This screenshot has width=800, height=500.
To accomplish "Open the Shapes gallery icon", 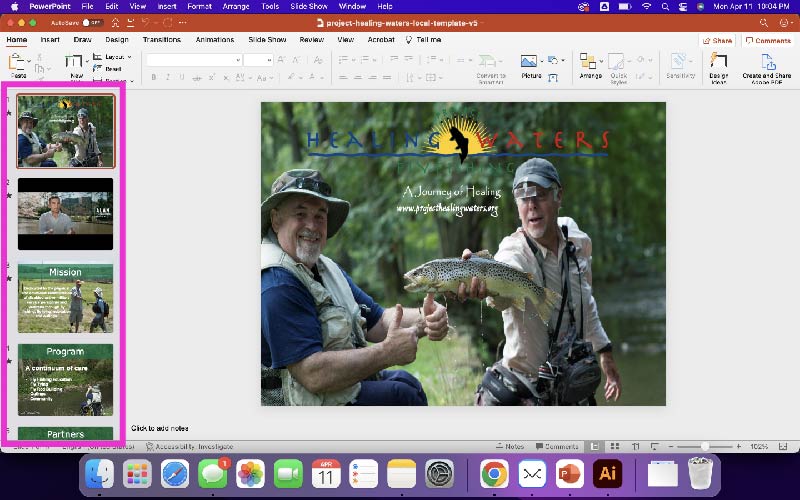I will coord(553,60).
